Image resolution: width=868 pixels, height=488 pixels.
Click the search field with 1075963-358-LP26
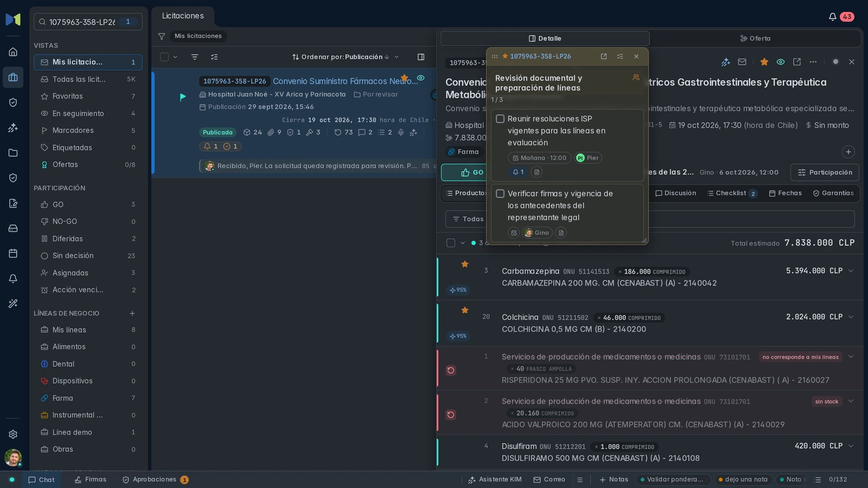88,22
